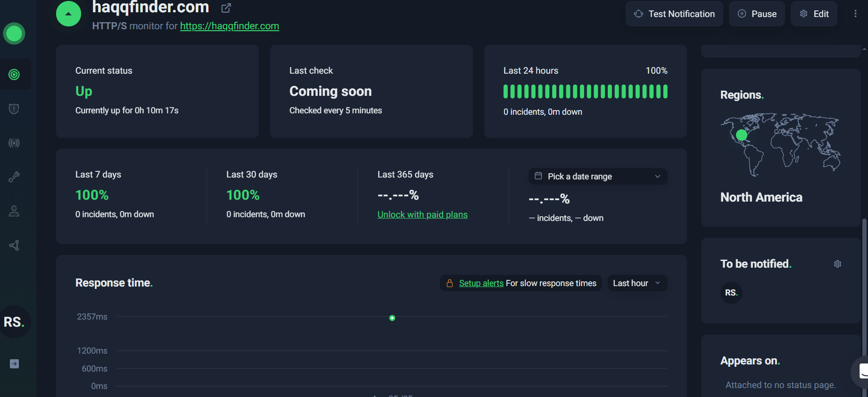The width and height of the screenshot is (868, 397).
Task: Click the green 'Up' status text
Action: pos(84,91)
